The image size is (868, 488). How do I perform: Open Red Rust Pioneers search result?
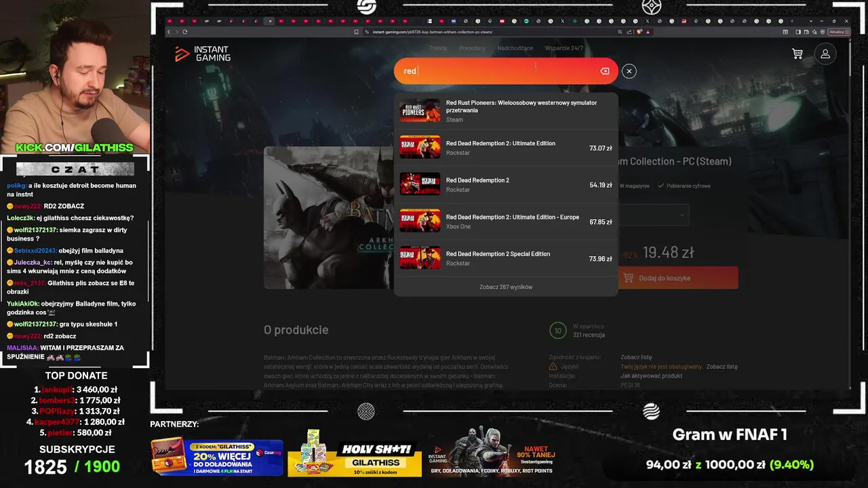coord(506,111)
